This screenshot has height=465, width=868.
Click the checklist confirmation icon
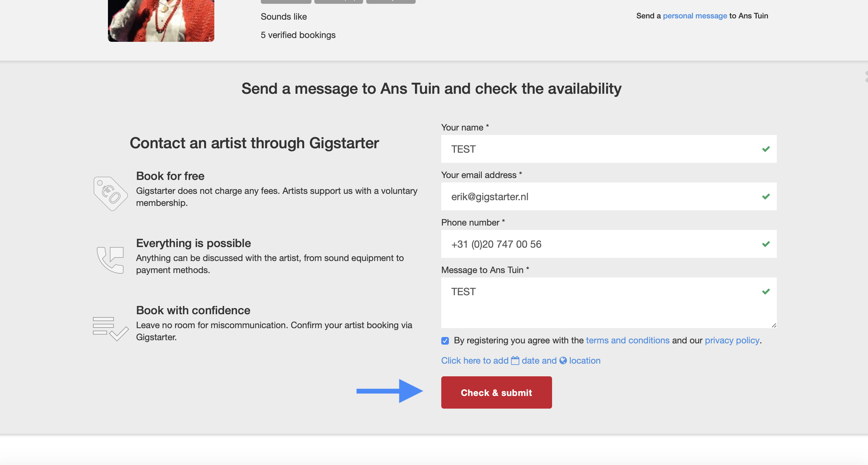(x=110, y=328)
